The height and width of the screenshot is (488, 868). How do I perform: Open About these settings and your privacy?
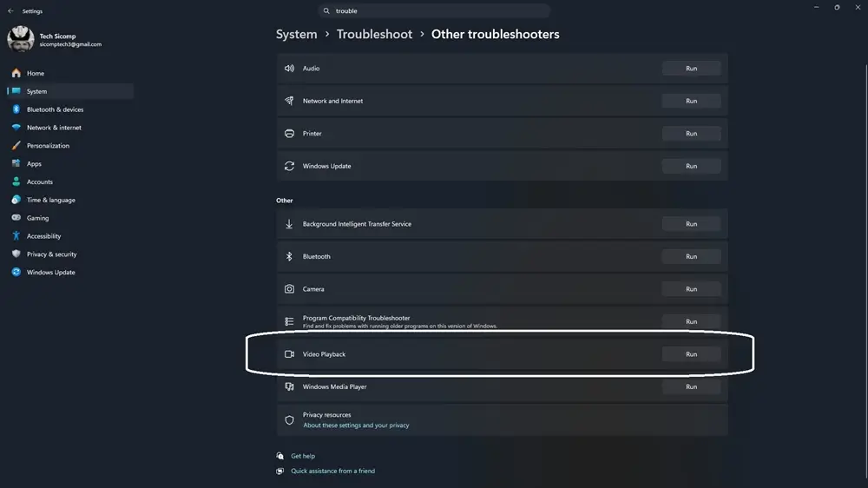tap(356, 425)
